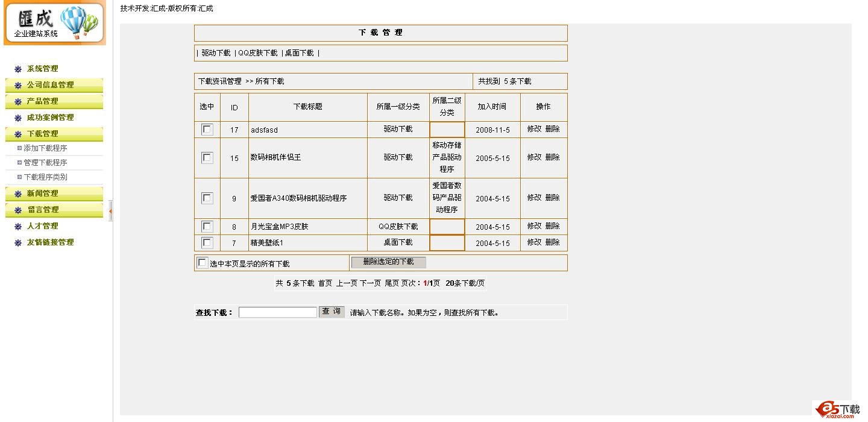This screenshot has height=422, width=868.
Task: Open 友情链接管理 menu
Action: click(51, 242)
